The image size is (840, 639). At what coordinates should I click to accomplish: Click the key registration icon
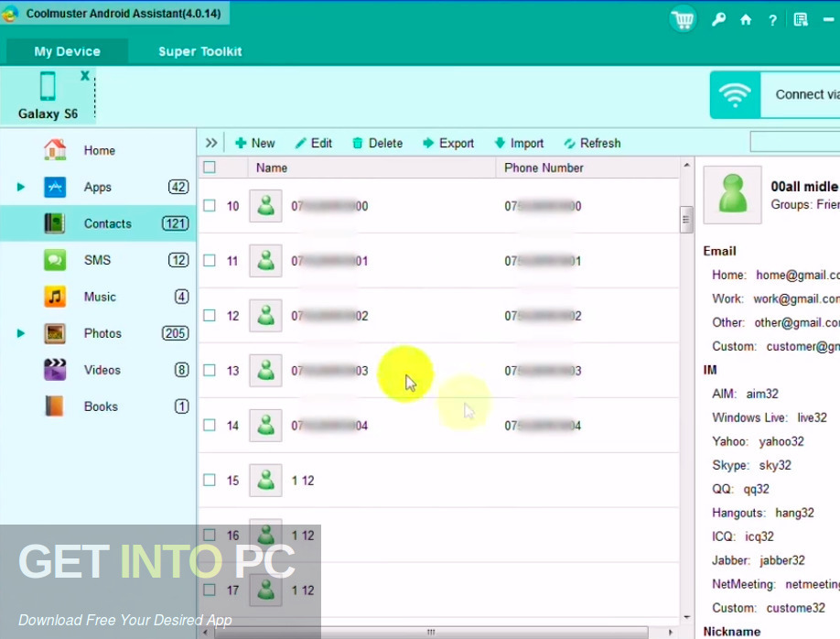click(x=718, y=20)
